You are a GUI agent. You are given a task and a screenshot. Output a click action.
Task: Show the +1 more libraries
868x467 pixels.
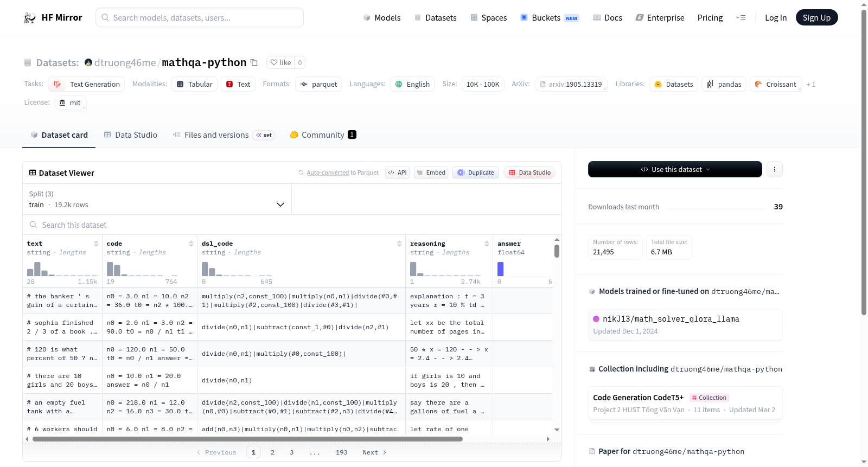tap(811, 84)
